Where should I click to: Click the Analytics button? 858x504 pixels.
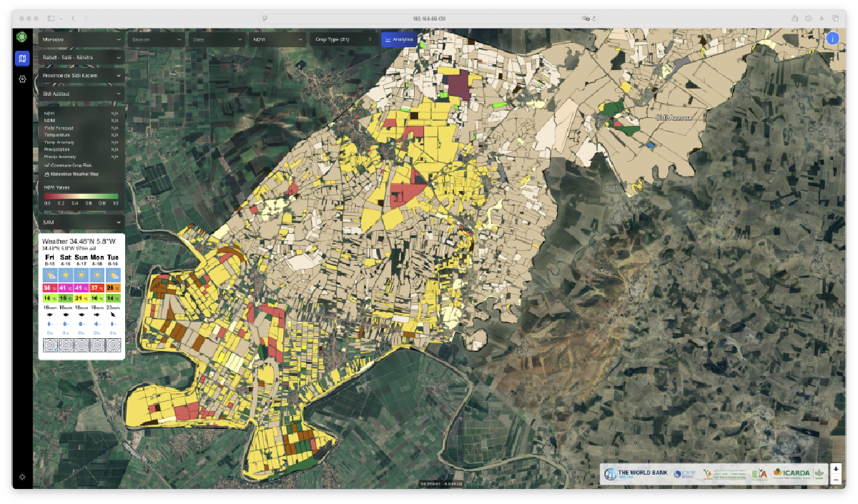[399, 39]
